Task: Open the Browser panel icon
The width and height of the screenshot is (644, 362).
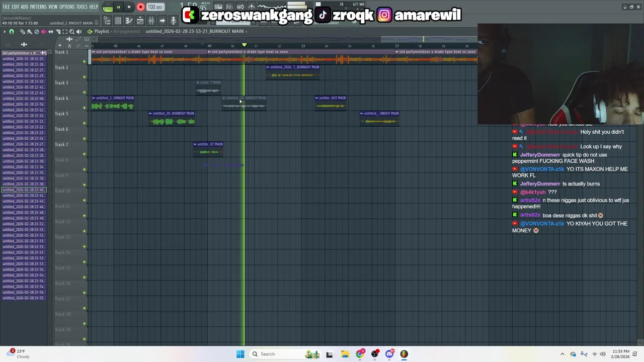Action: [x=107, y=21]
